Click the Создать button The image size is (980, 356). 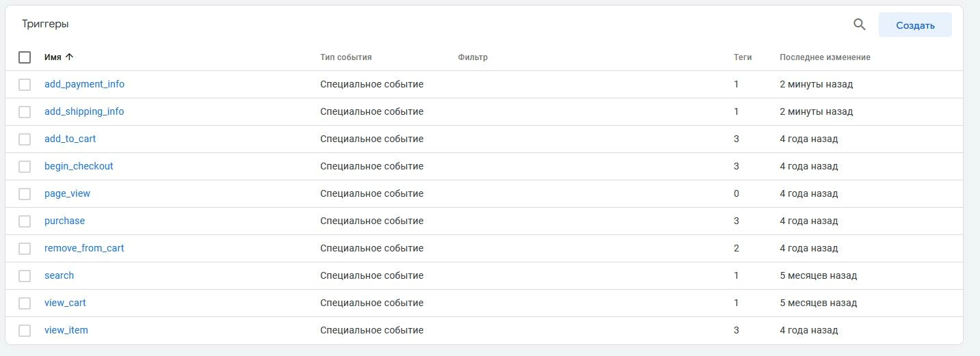click(x=915, y=25)
